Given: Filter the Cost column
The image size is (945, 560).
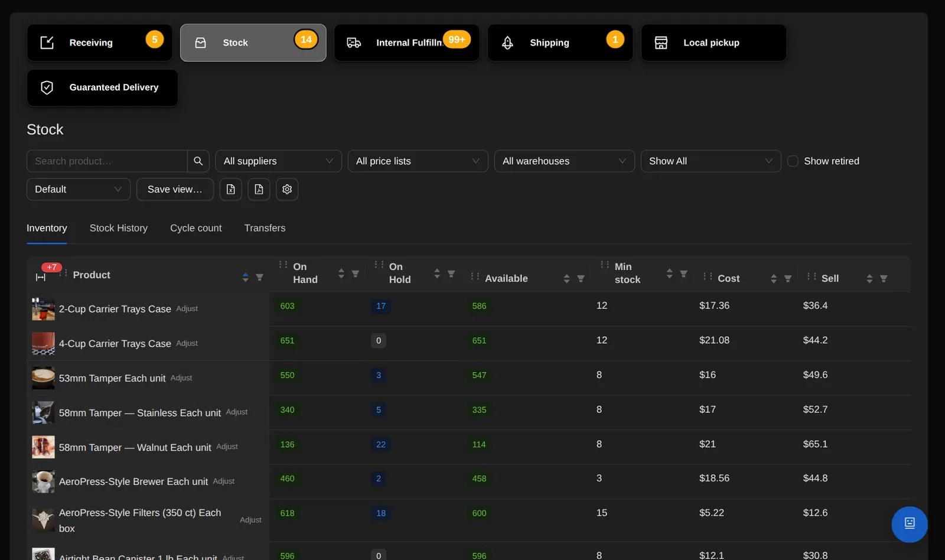Looking at the screenshot, I should (788, 278).
